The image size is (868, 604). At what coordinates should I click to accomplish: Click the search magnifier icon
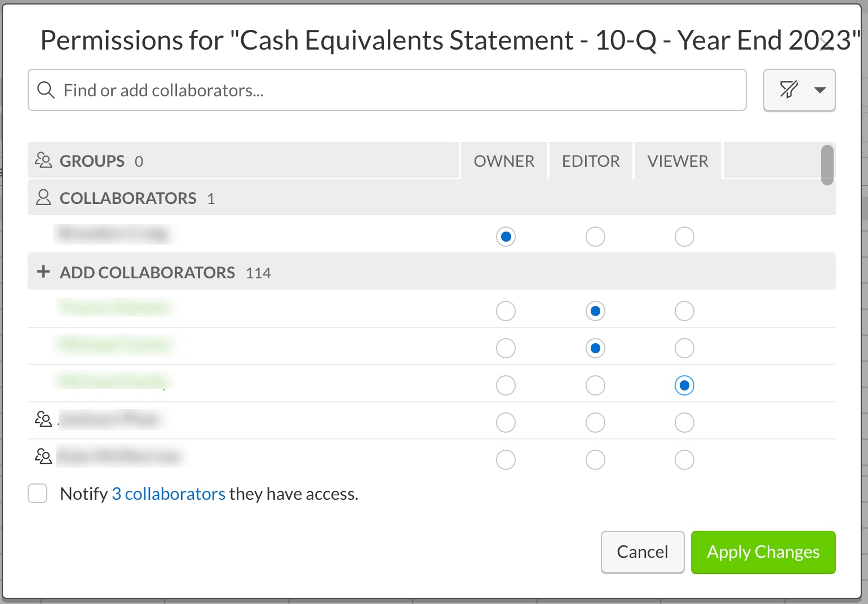46,90
